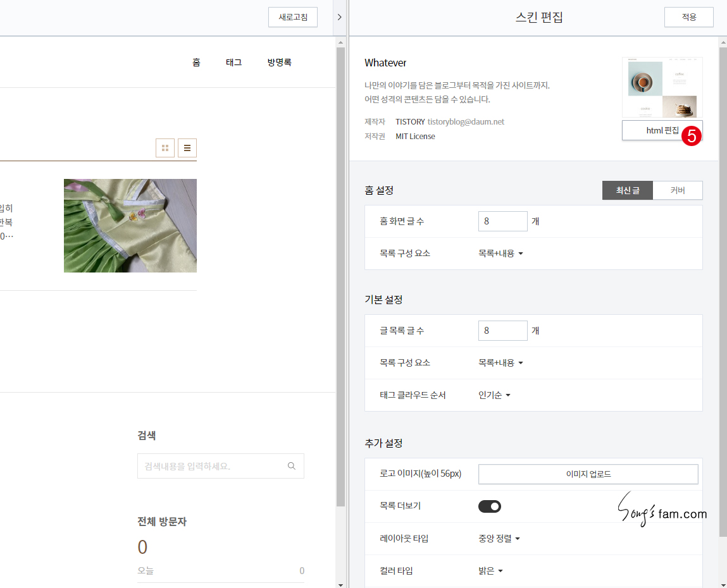Click the 추가 설정 section heading
Screen dimensions: 727x588
tap(383, 443)
